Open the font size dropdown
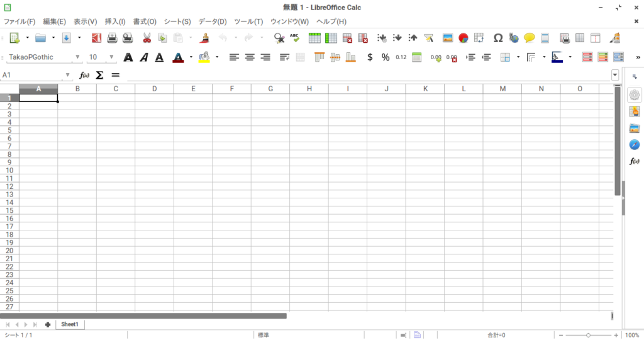Screen dimensions: 644x340 coord(111,57)
